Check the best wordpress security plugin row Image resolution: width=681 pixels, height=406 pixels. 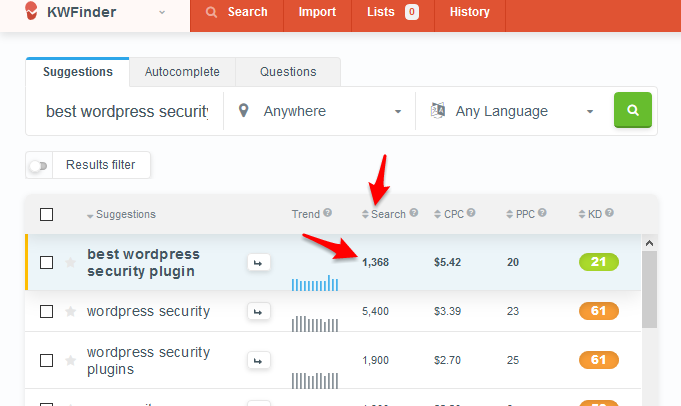(46, 262)
